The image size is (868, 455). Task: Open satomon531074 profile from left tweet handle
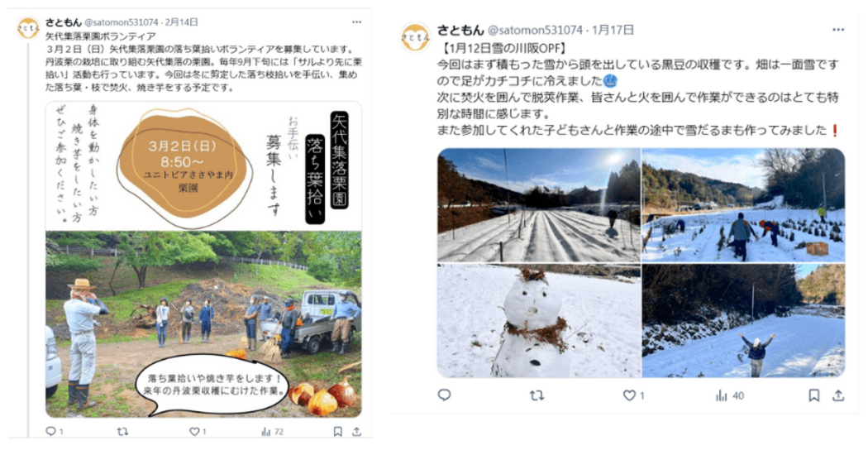[x=122, y=22]
